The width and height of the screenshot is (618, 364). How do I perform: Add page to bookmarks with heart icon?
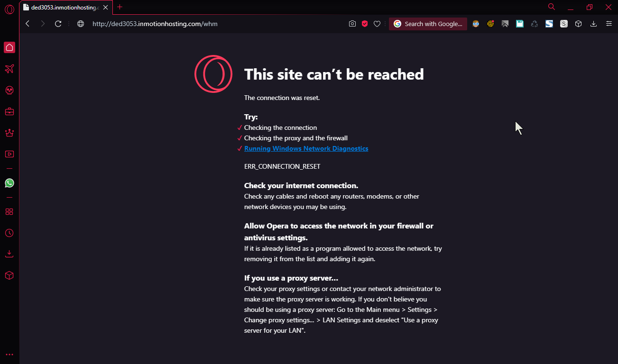tap(377, 24)
